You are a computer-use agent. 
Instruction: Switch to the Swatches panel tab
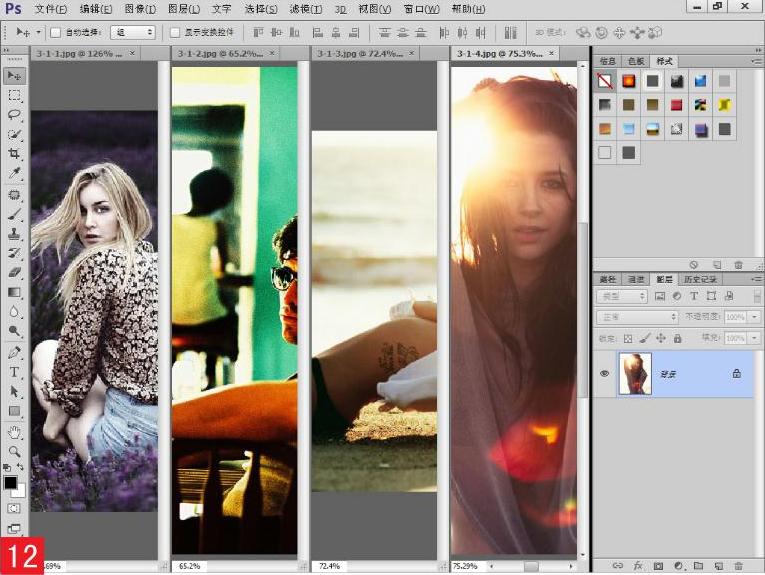(x=636, y=61)
